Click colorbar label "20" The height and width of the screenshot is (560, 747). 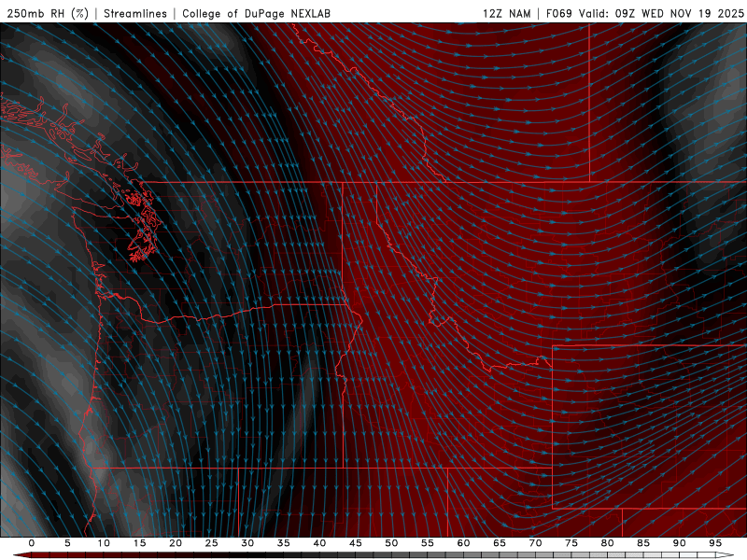click(176, 543)
